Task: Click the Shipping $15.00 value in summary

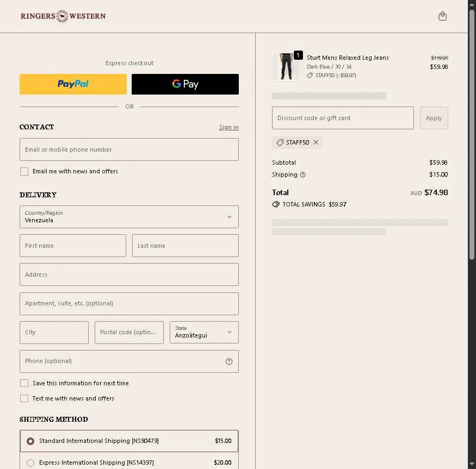Action: click(438, 174)
